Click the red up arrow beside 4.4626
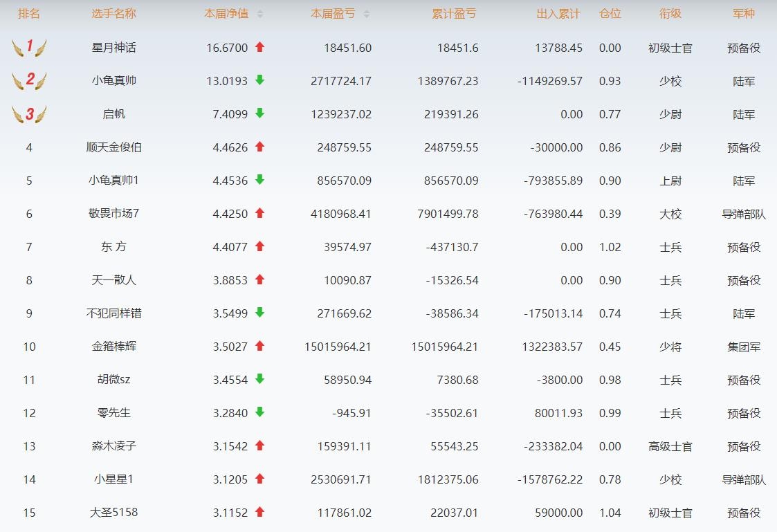The height and width of the screenshot is (532, 777). [x=259, y=147]
